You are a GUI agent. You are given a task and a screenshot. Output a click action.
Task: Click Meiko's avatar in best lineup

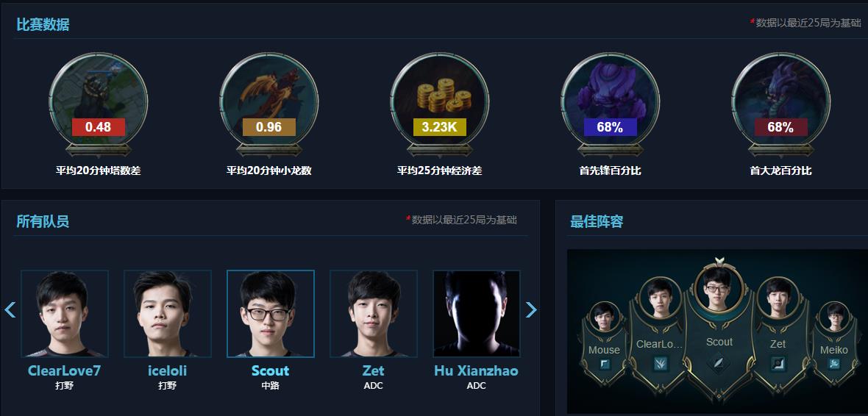click(x=833, y=317)
